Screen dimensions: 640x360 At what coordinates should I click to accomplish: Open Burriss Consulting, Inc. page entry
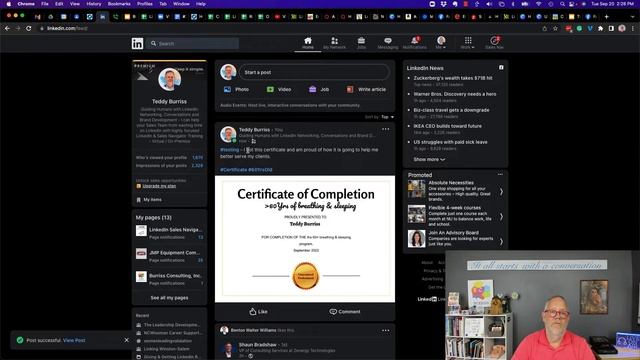[x=169, y=279]
